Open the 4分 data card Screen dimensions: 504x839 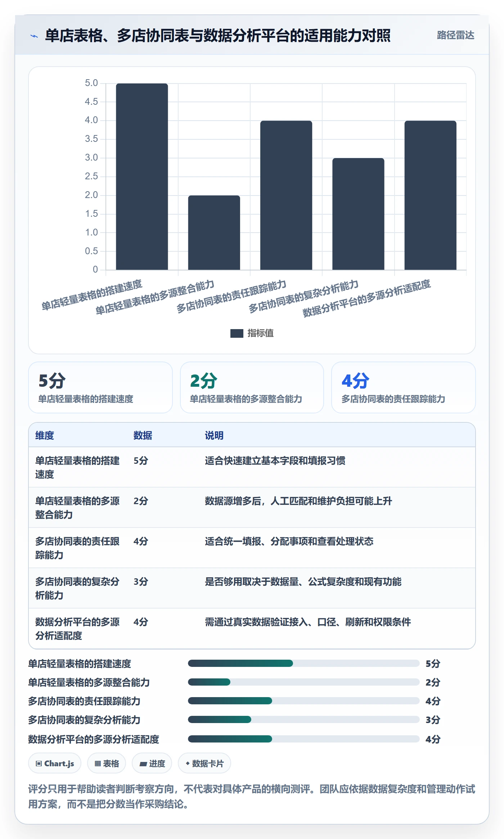[x=403, y=387]
